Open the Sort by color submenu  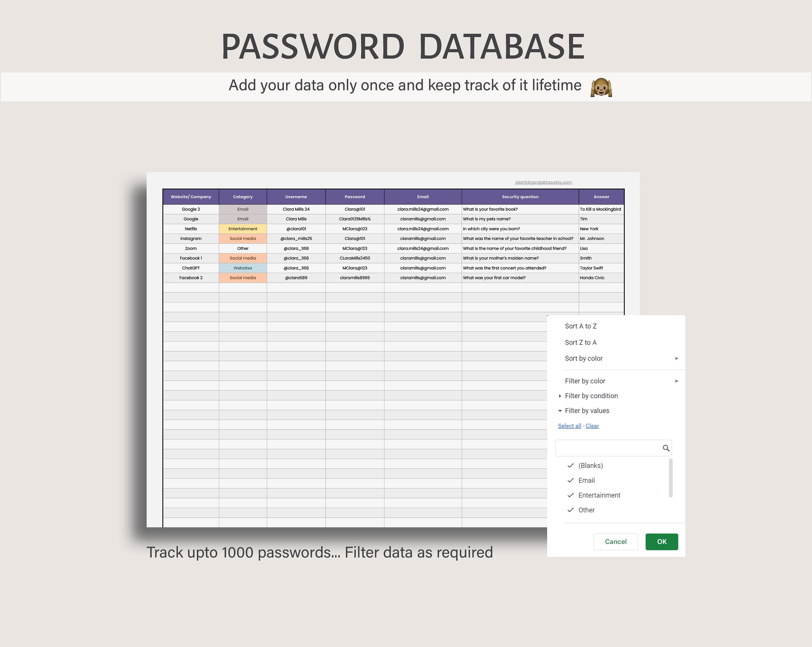coord(584,358)
